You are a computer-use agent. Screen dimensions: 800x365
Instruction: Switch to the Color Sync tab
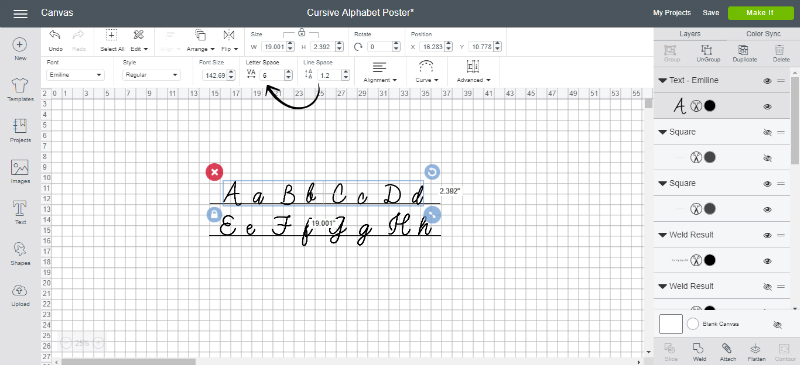tap(763, 34)
